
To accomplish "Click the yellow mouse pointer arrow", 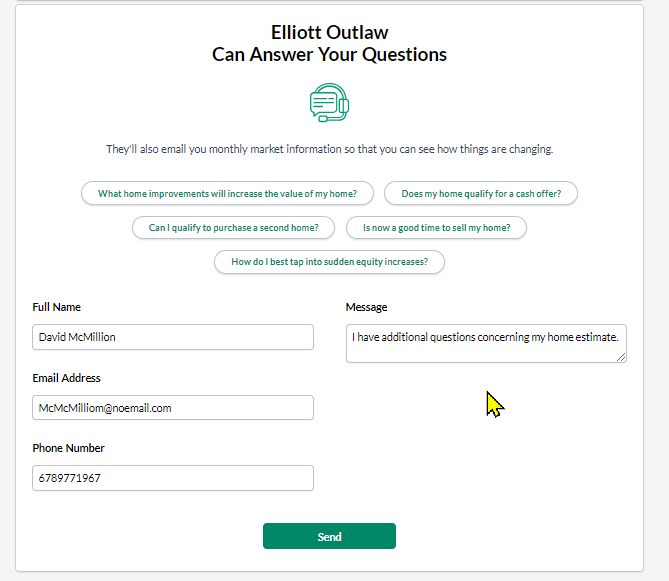I will pyautogui.click(x=494, y=404).
